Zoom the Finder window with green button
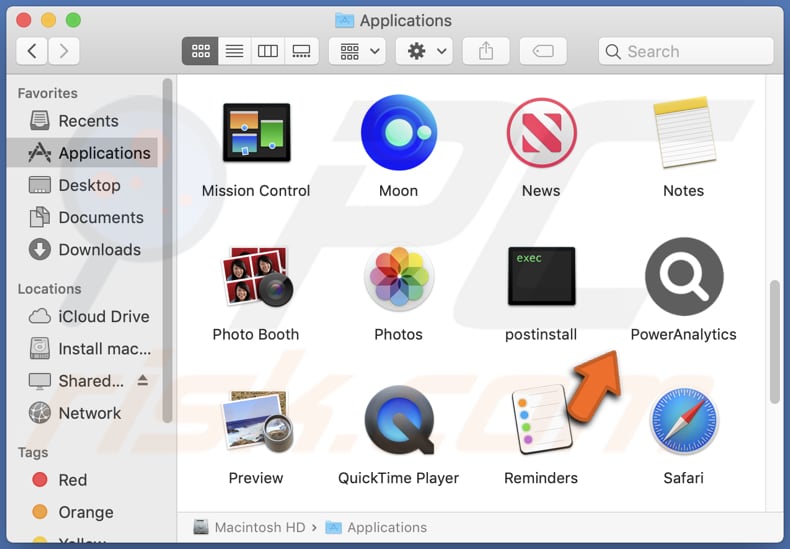The width and height of the screenshot is (790, 549). pyautogui.click(x=73, y=20)
